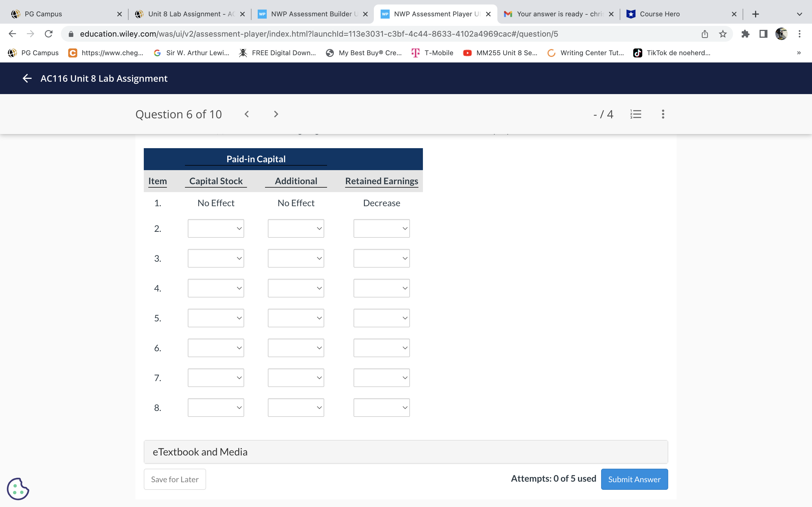The width and height of the screenshot is (812, 507).
Task: Open Capital Stock dropdown for item 2
Action: (216, 228)
